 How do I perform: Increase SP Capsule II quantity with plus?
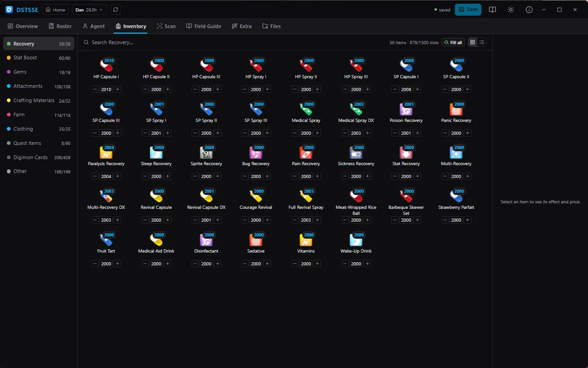(x=468, y=89)
